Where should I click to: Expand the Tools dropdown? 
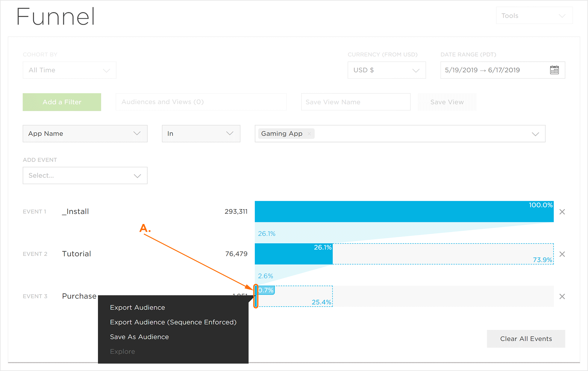click(534, 16)
